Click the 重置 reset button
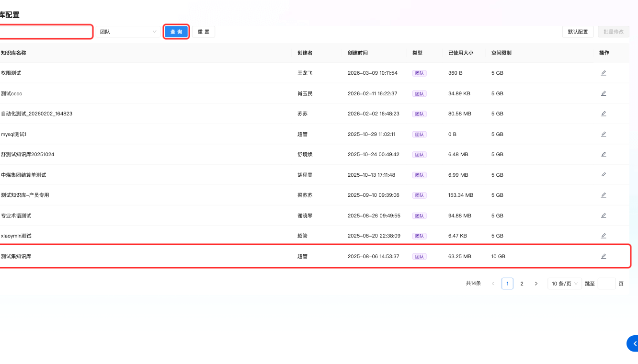The image size is (638, 364). pos(204,32)
